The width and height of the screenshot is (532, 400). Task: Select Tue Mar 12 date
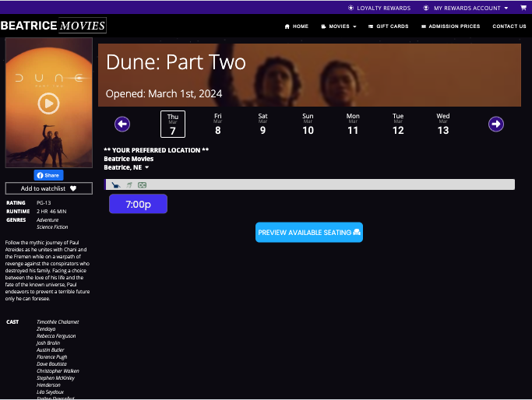(398, 124)
